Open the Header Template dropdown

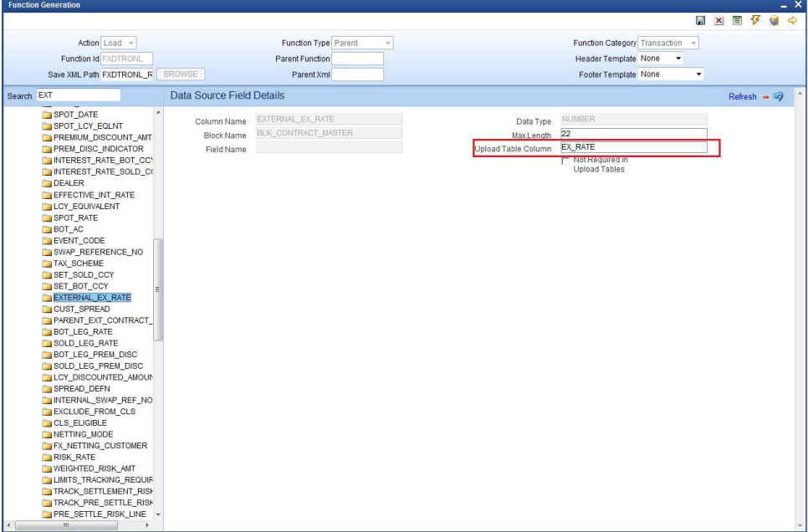[x=661, y=59]
